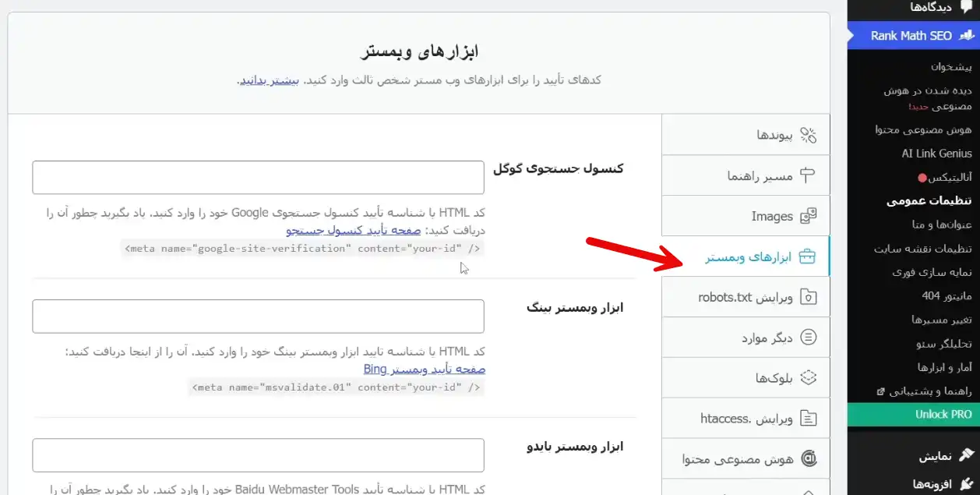Open the مسیر راهنما settings tab
This screenshot has width=980, height=495.
pos(746,175)
